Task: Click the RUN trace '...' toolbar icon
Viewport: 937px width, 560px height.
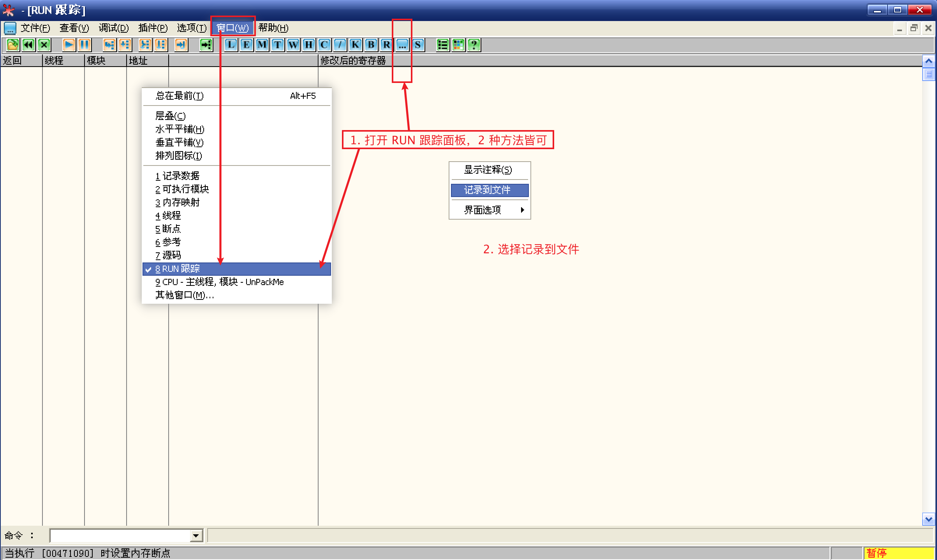Action: [x=402, y=45]
